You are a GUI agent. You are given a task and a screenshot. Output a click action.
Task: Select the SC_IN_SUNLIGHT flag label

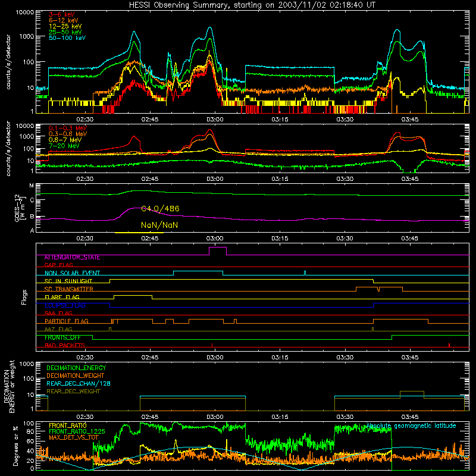[68, 281]
